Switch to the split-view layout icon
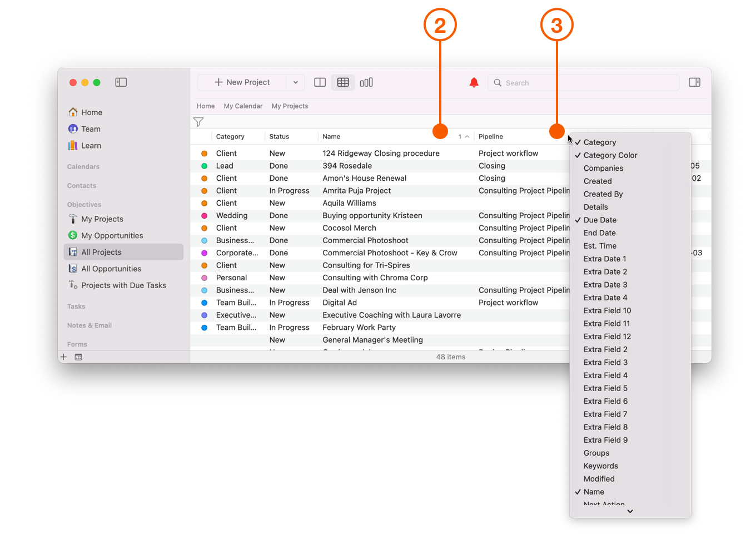756x534 pixels. click(320, 82)
